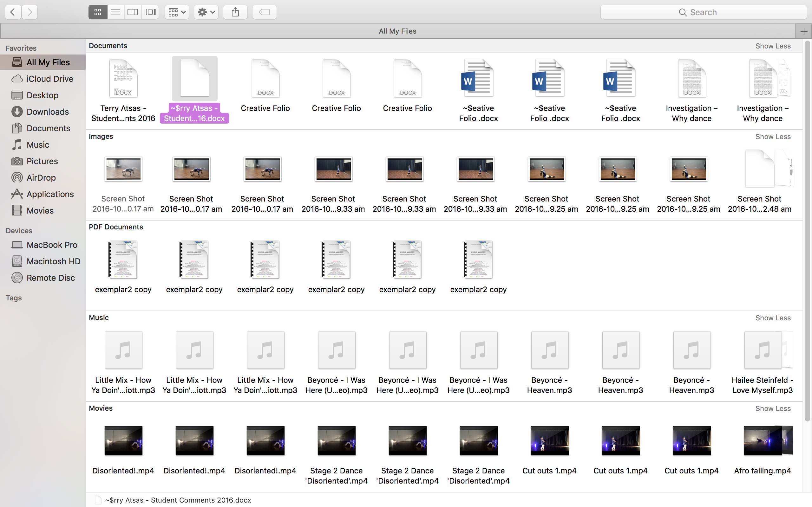Click in the Search field

703,12
